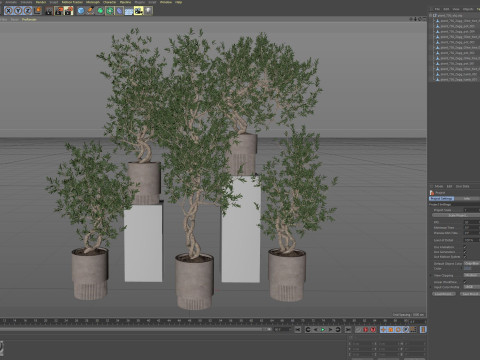This screenshot has width=480, height=360.
Task: Add a Cube primitive object
Action: (81, 11)
